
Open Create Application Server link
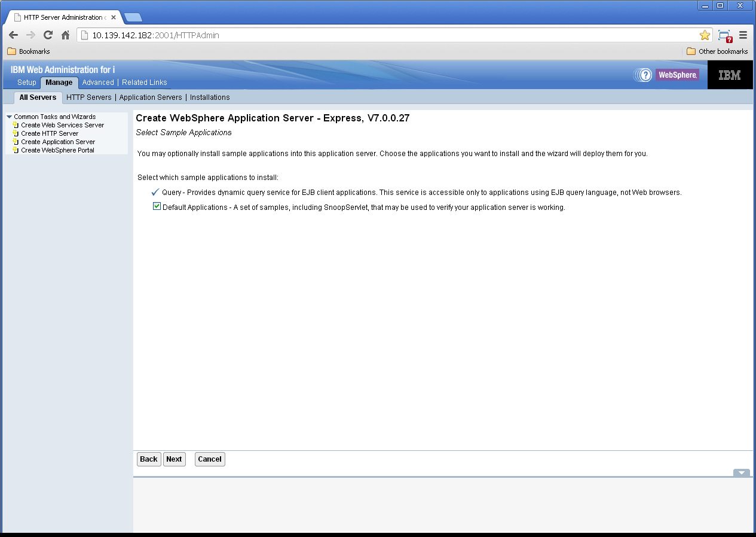[x=58, y=142]
